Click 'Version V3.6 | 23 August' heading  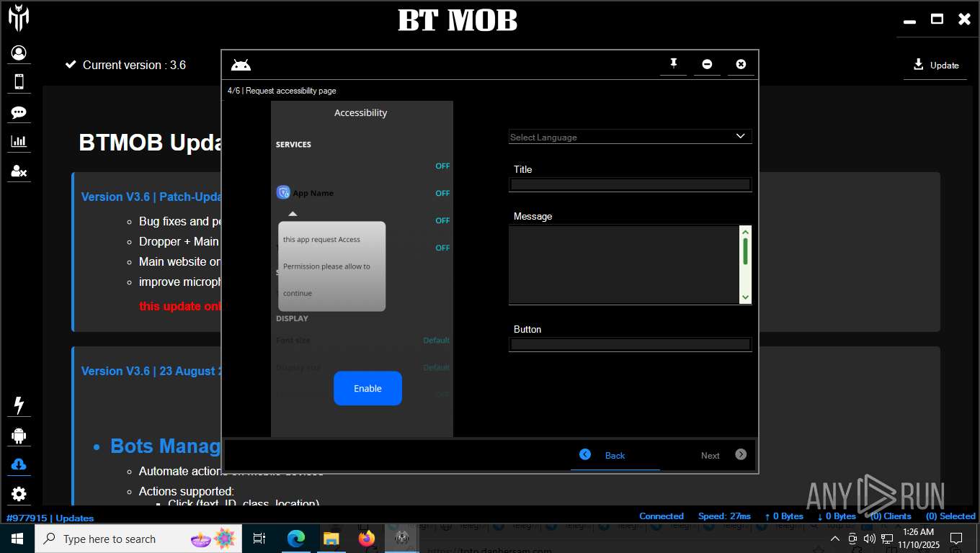point(151,371)
